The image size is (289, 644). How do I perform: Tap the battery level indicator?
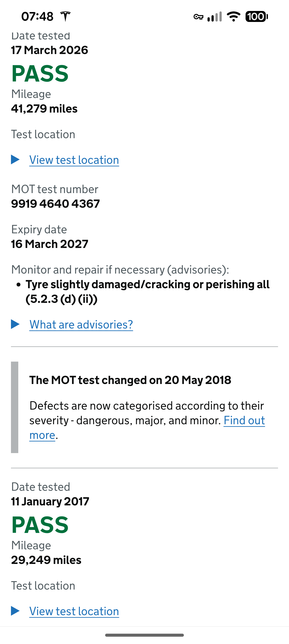point(257,17)
